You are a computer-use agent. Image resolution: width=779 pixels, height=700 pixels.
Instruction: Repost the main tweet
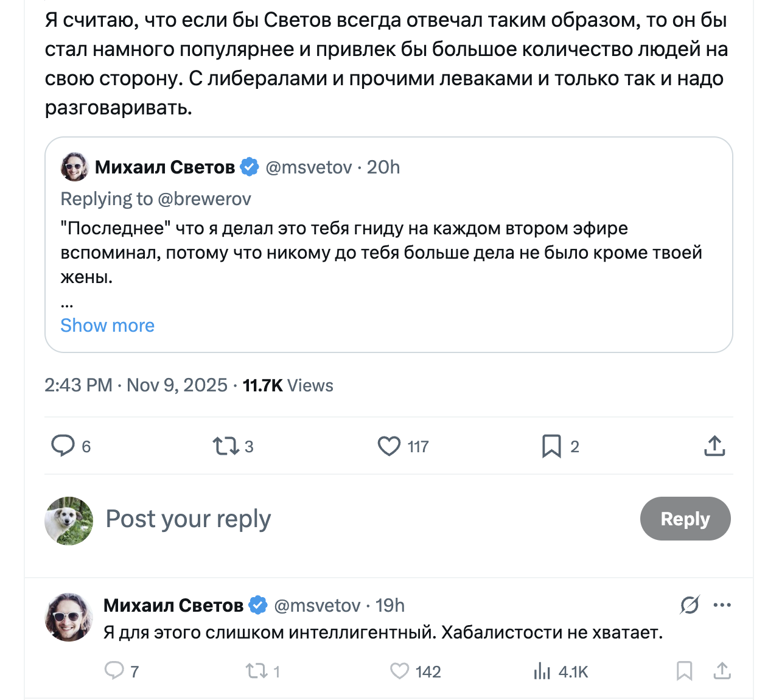pos(225,446)
